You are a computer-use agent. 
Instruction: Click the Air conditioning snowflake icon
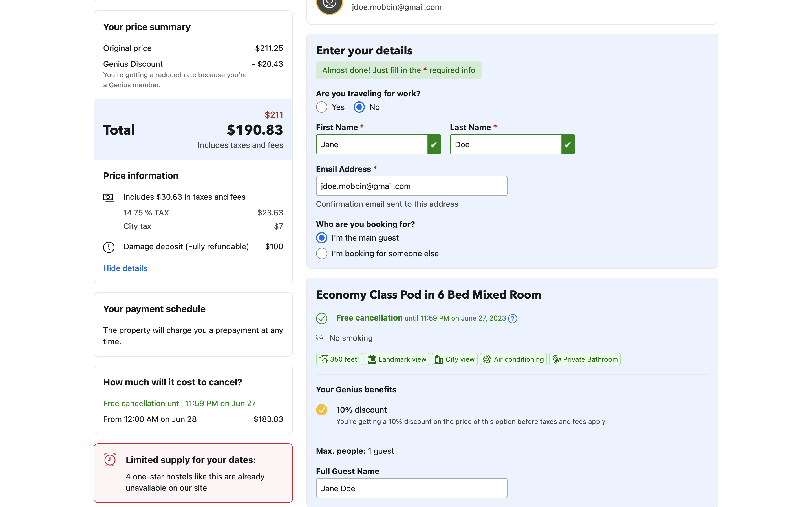point(487,359)
